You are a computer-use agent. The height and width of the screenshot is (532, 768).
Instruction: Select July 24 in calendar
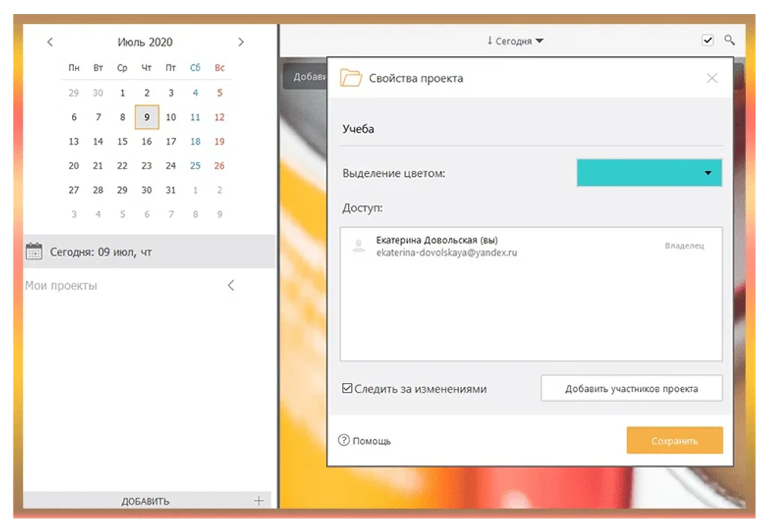coord(170,166)
